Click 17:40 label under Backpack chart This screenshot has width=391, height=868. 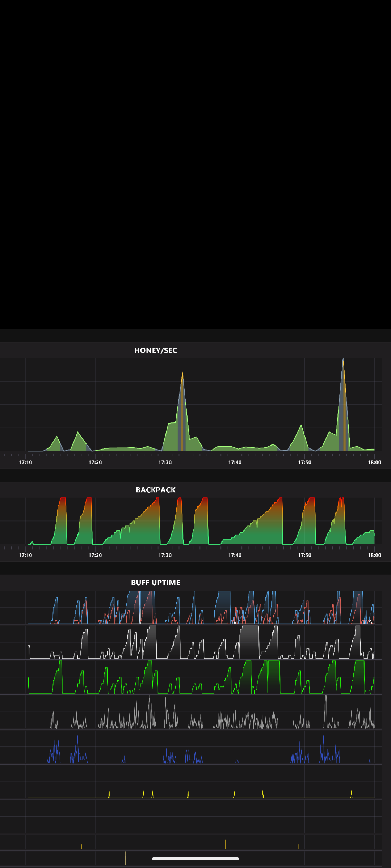pyautogui.click(x=235, y=555)
